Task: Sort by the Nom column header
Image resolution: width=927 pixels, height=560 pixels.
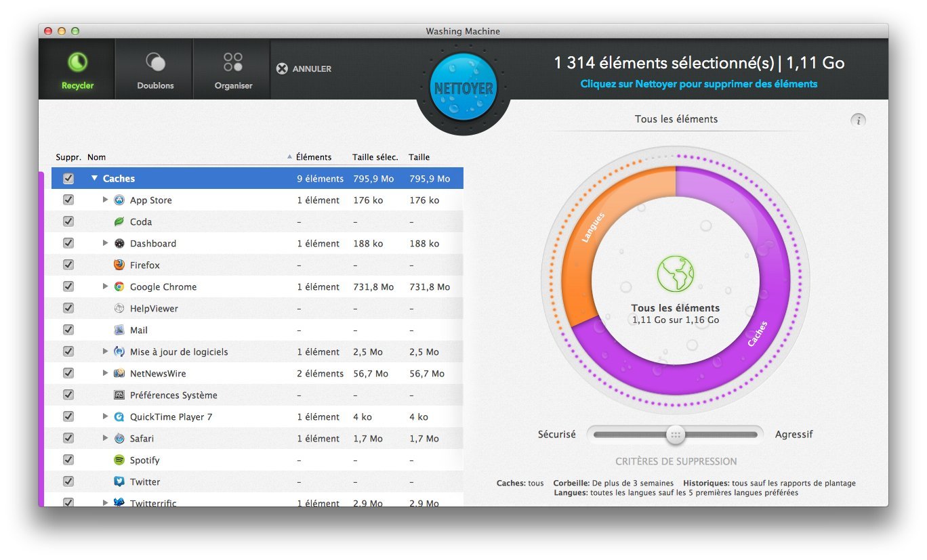Action: click(x=97, y=157)
